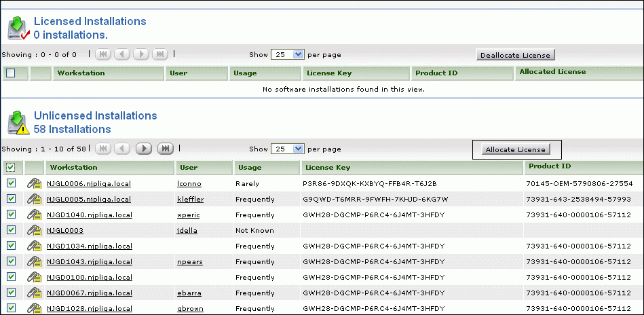Click previous page arrow in Unlicensed Installations
The width and height of the screenshot is (644, 315).
point(123,149)
